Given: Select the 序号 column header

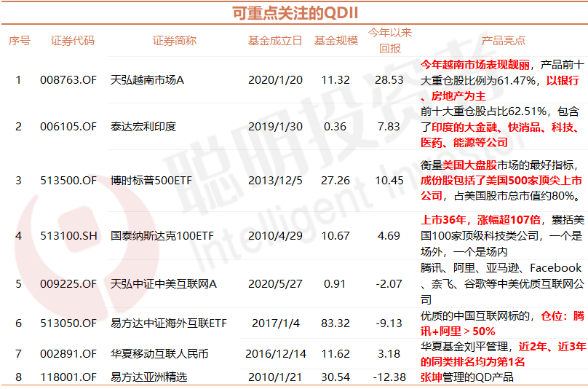Looking at the screenshot, I should pos(20,41).
